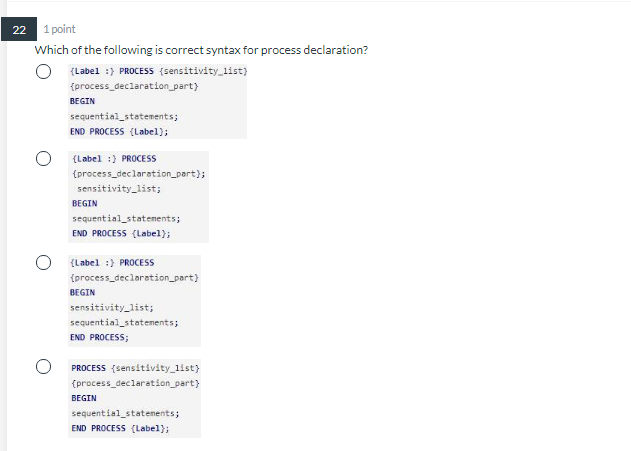Click 'sensitivity_list;' line after BEGIN in third option
Screen dimensions: 631x451
click(111, 308)
